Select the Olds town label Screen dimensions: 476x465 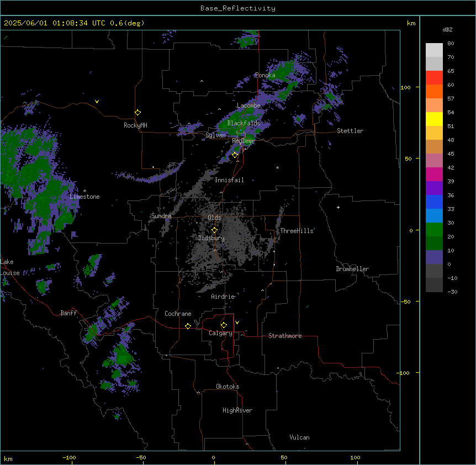click(x=214, y=218)
